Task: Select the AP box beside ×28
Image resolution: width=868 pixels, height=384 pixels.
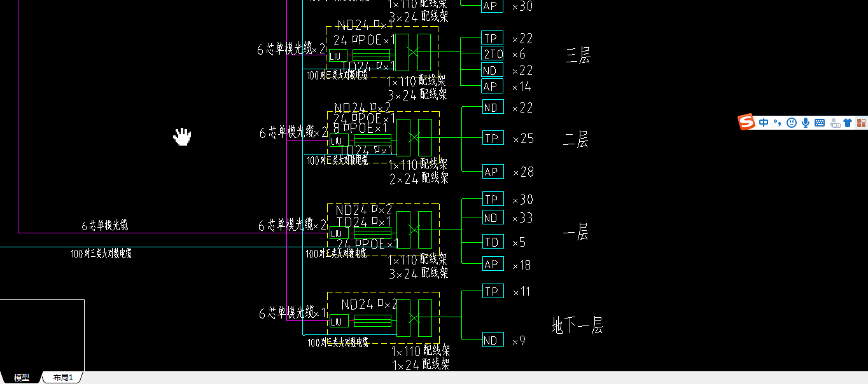Action: point(493,172)
